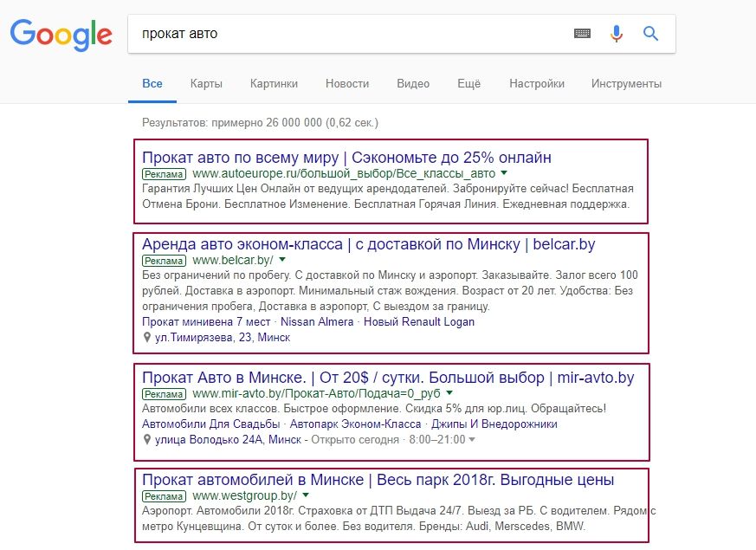Screen dimensions: 756x550
Task: Select the Все tab
Action: [152, 83]
